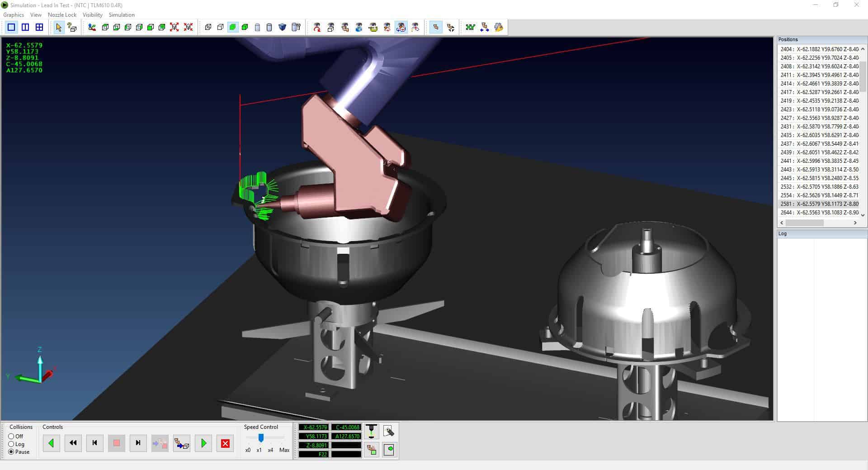This screenshot has height=470, width=868.
Task: Click the red fit-all zoom icon
Action: tap(174, 27)
